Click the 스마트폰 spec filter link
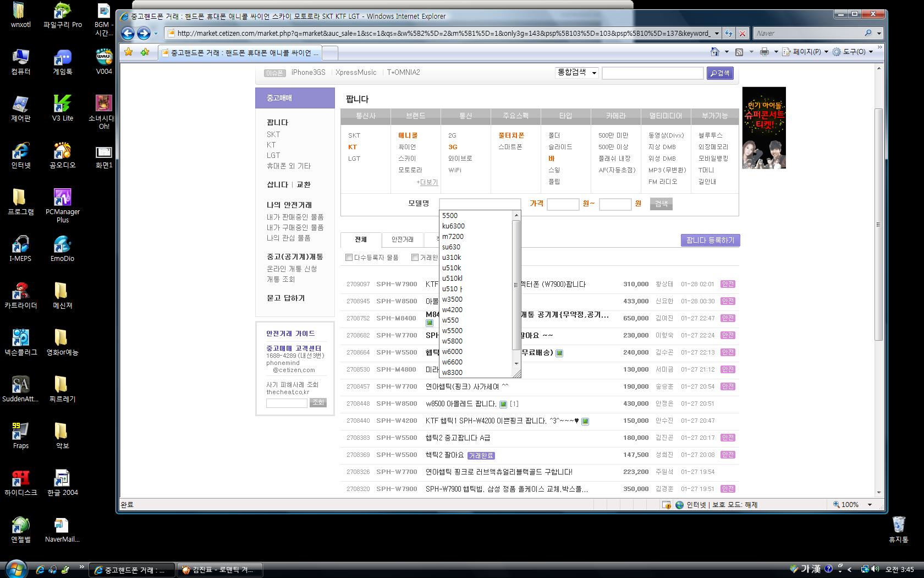 click(x=510, y=147)
